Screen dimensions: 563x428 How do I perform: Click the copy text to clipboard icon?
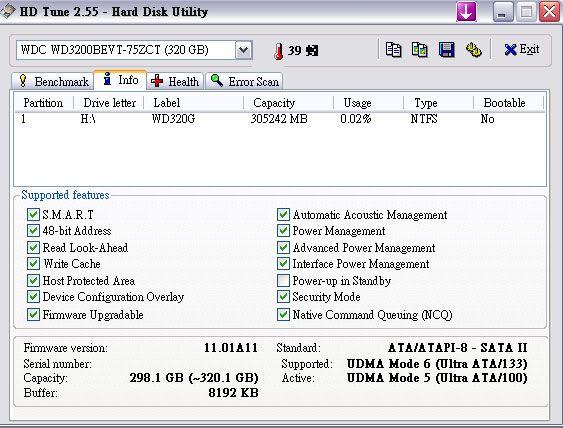tap(394, 50)
